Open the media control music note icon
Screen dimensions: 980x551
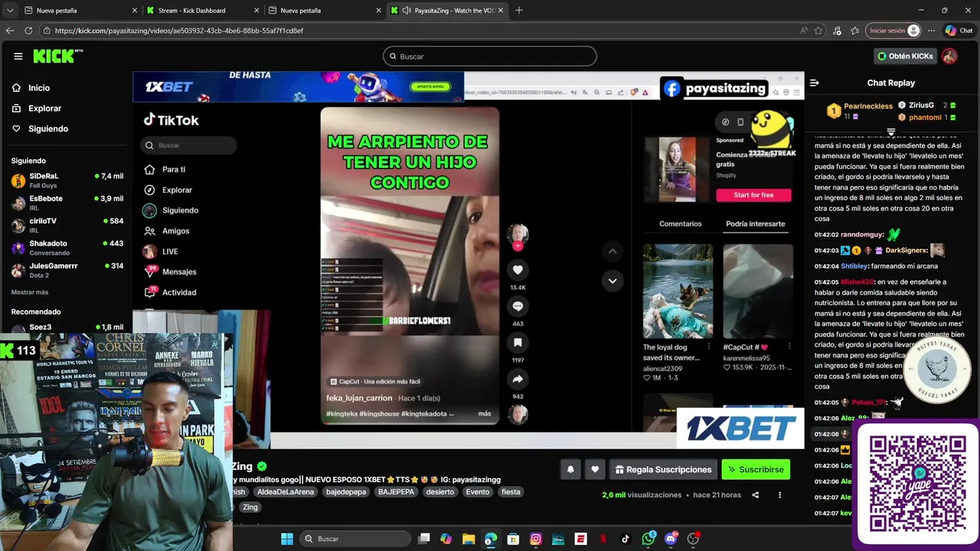click(x=837, y=31)
